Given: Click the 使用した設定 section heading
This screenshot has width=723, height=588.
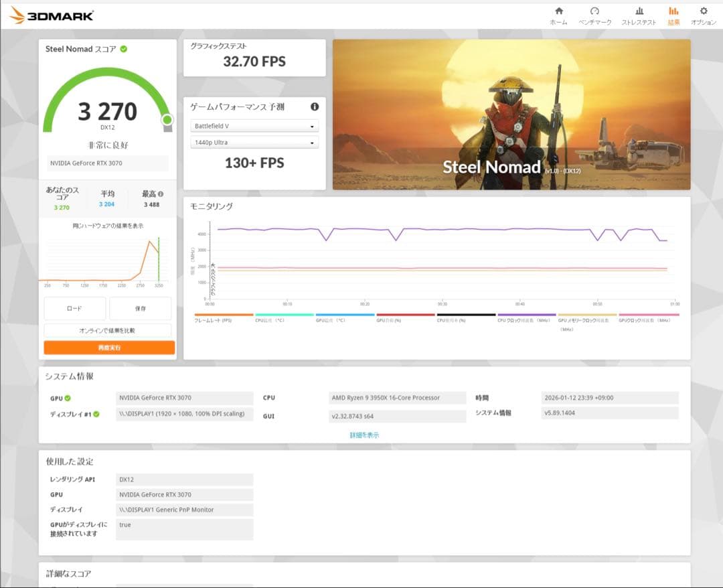Looking at the screenshot, I should point(70,461).
